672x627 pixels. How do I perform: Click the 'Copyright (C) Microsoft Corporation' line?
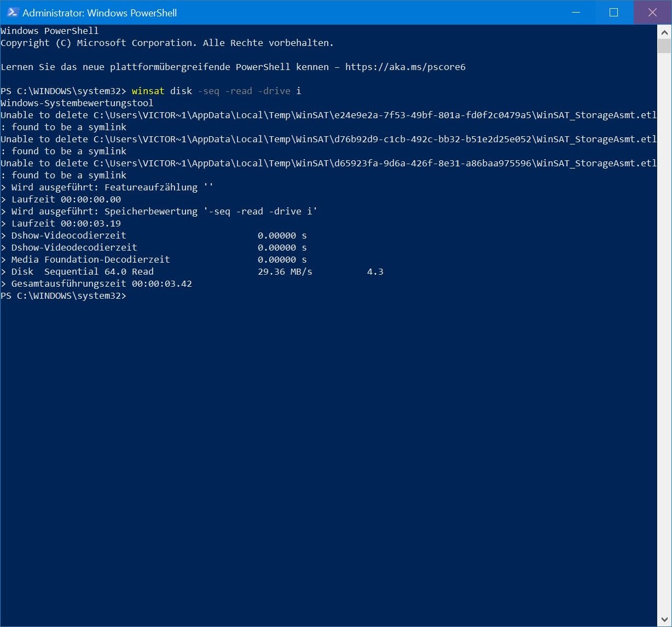click(x=167, y=43)
